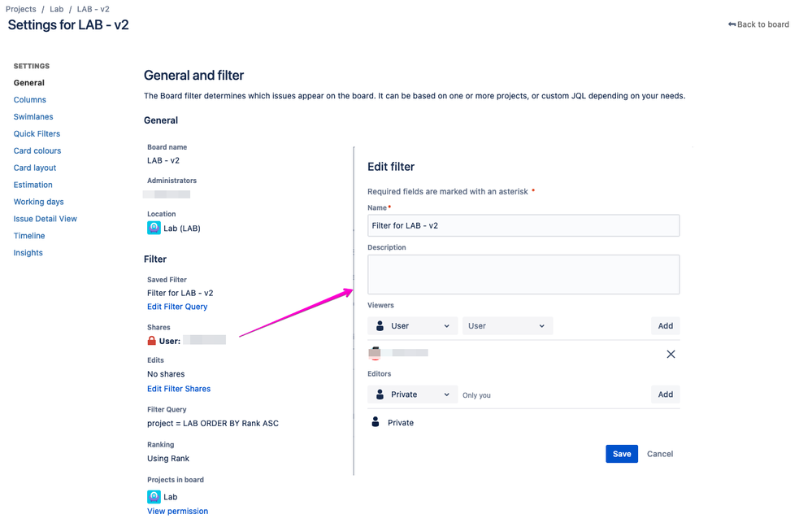This screenshot has height=523, width=812.
Task: Click the Edit Filter Shares link
Action: coord(179,389)
